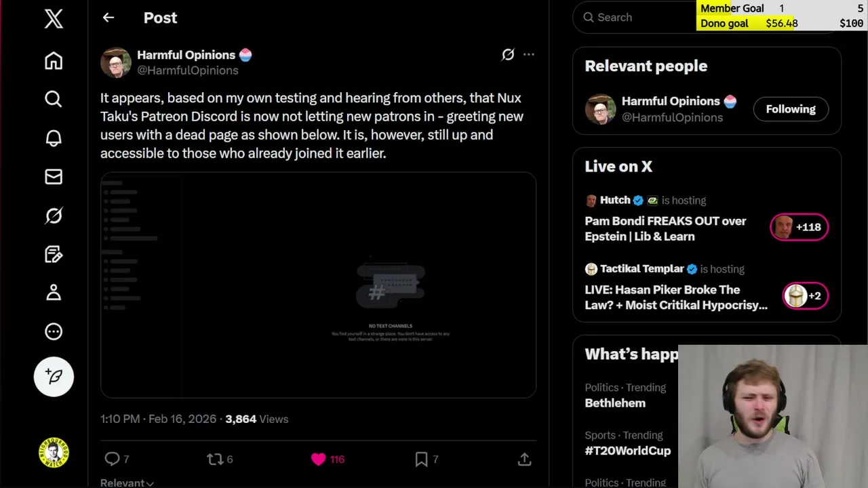Join Hutch's live Pam Bondi broadcast
Viewport: 868px width, 488px height.
(x=665, y=228)
